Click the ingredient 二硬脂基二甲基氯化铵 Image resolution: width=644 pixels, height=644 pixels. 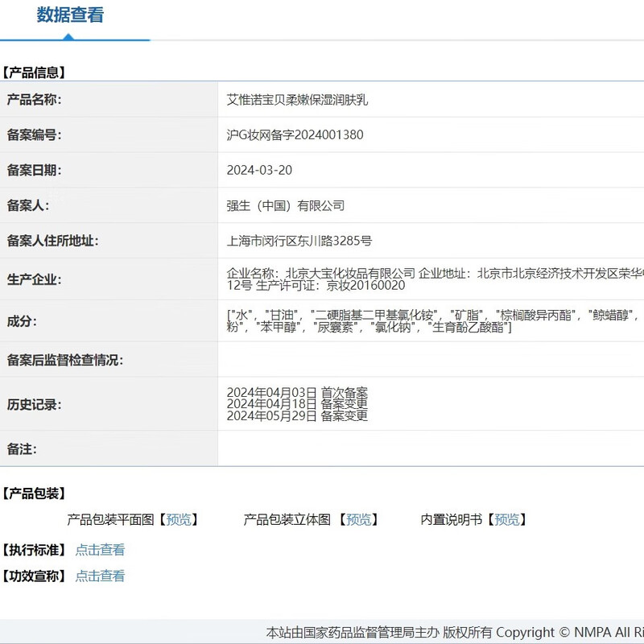tap(374, 315)
